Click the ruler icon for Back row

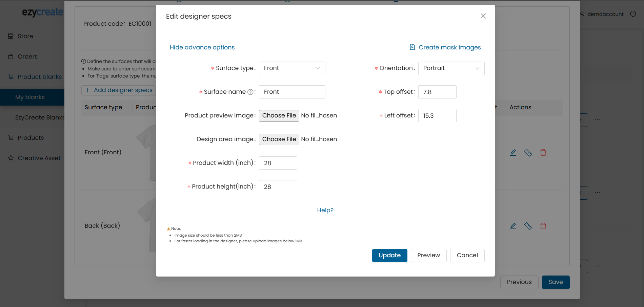528,226
